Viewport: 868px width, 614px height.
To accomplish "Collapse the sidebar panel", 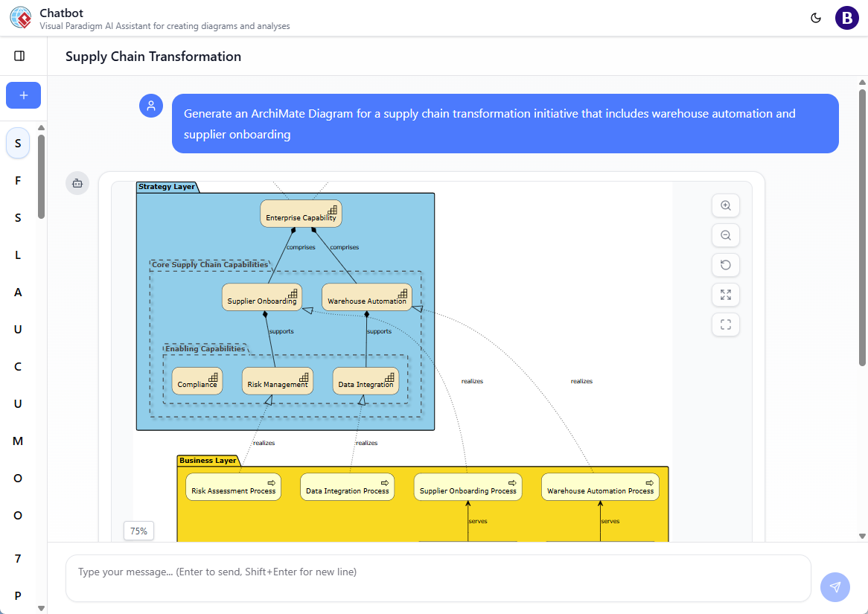I will tap(20, 56).
